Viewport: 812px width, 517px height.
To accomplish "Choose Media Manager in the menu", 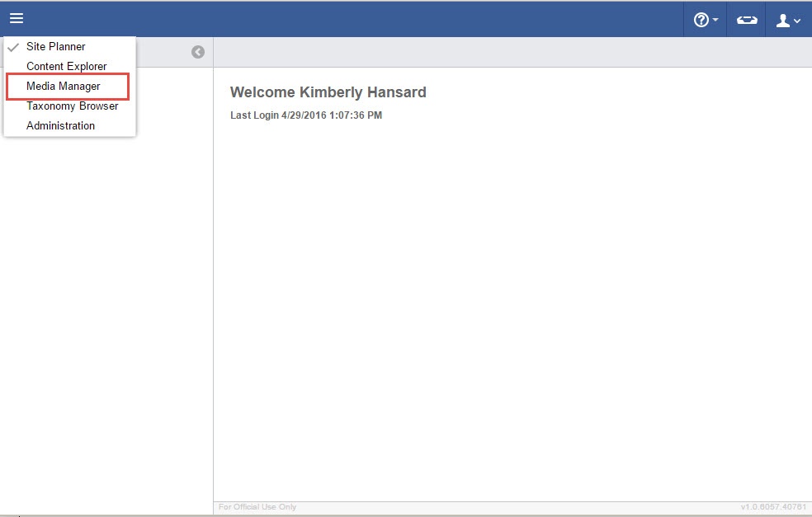I will 64,87.
